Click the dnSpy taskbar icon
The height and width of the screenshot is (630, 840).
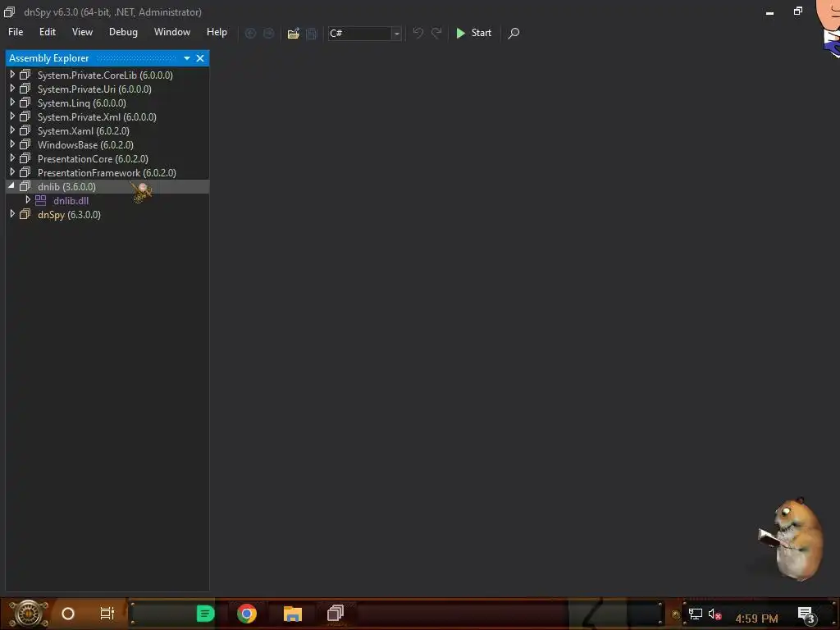coord(336,614)
